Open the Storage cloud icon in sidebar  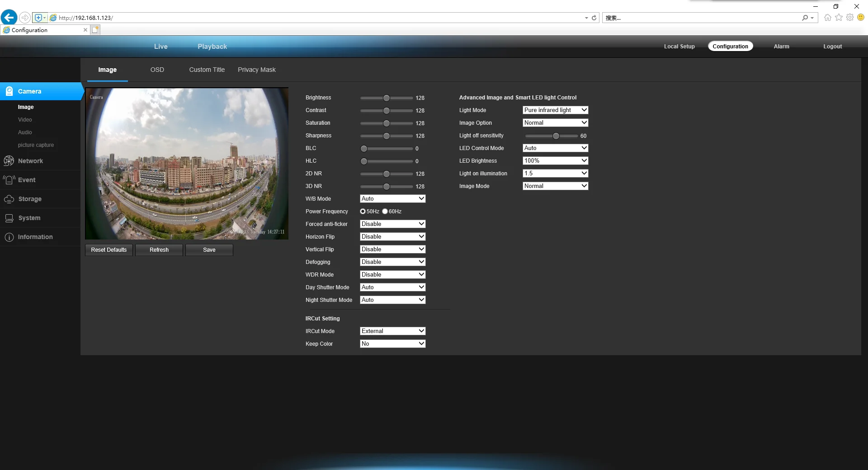(x=9, y=199)
